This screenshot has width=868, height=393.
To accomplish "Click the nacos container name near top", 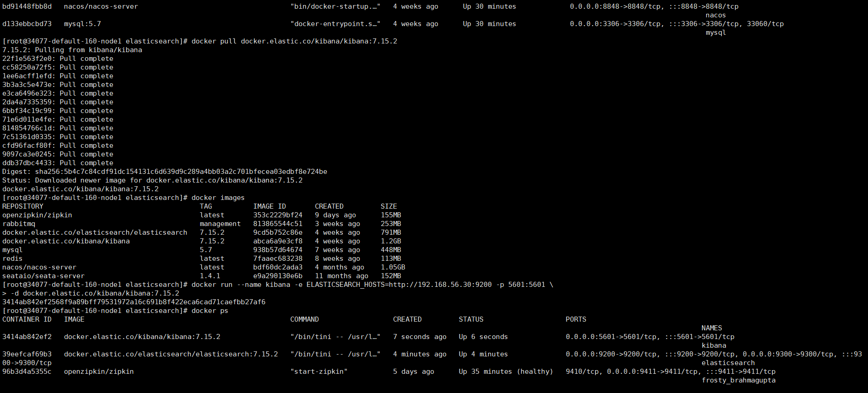I will pos(716,15).
